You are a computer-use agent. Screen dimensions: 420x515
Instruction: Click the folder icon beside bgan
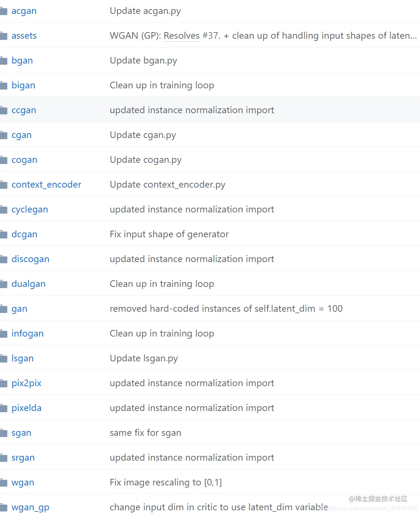tap(3, 61)
